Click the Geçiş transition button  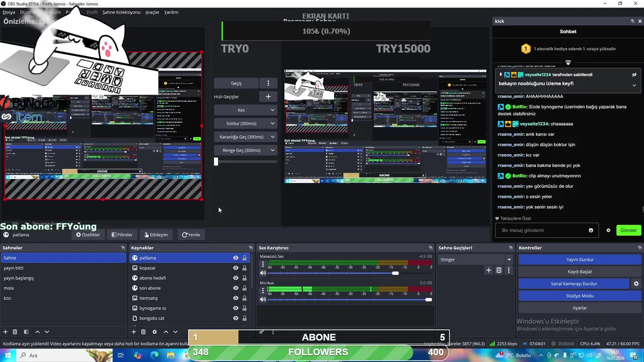coord(236,83)
